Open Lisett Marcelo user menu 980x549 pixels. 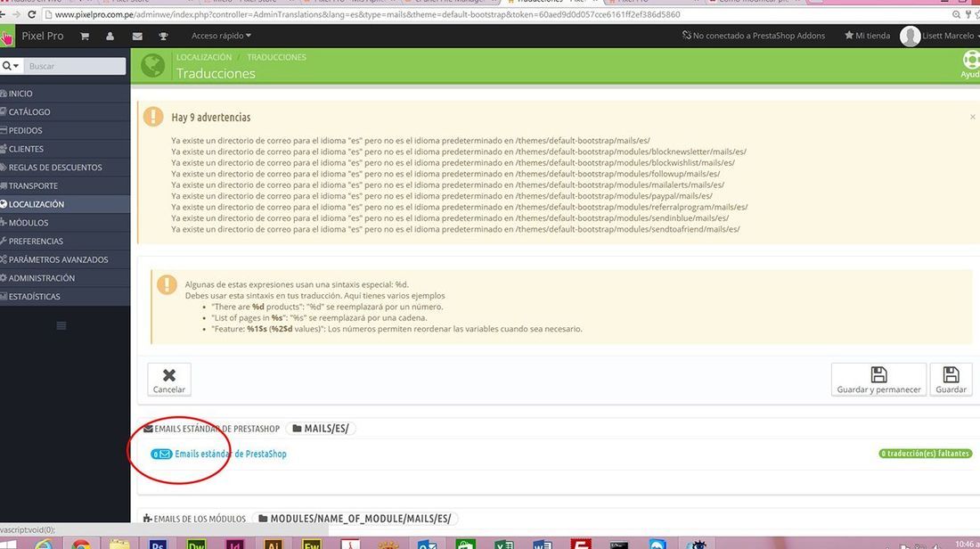pos(949,36)
